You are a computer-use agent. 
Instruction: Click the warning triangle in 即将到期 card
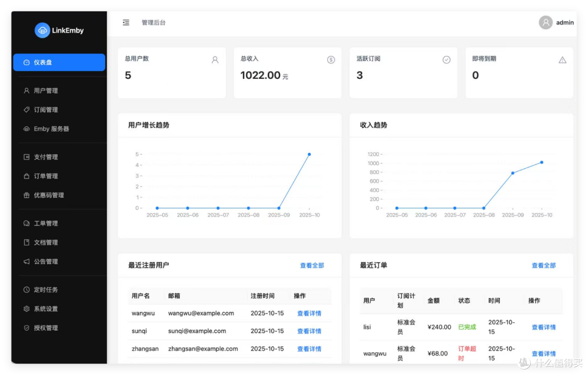[562, 60]
